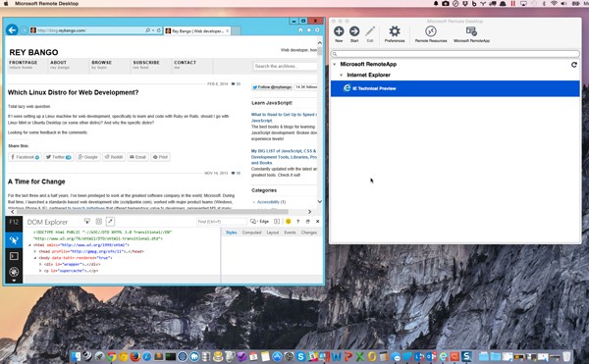Open Microsoft RemoteApp toolbar icon
589x364 pixels.
click(x=471, y=34)
